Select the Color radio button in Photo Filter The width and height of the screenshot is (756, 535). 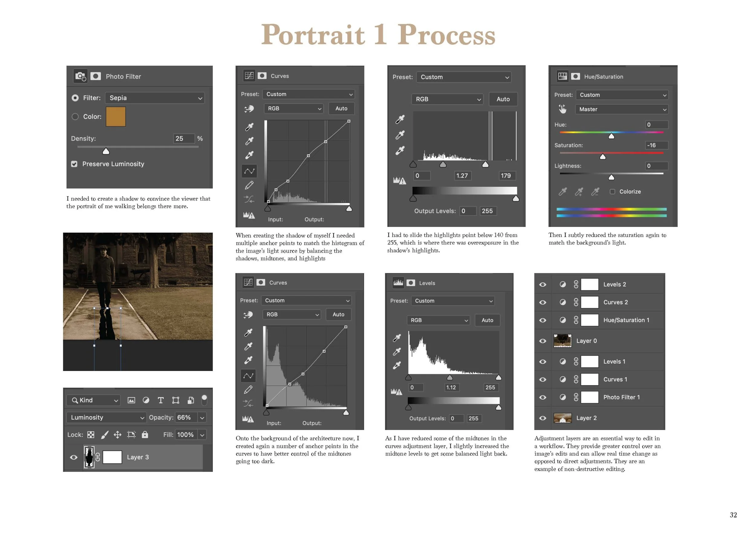click(x=75, y=117)
